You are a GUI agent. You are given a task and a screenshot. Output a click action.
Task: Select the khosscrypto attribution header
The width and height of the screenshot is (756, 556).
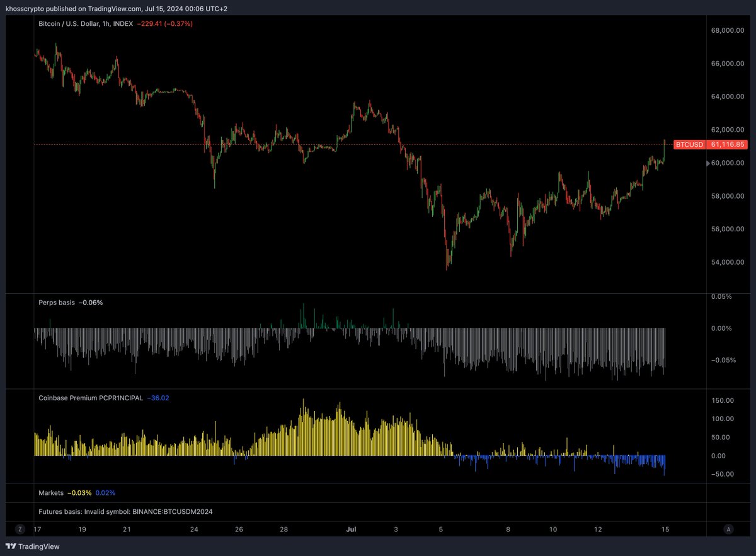click(x=118, y=8)
